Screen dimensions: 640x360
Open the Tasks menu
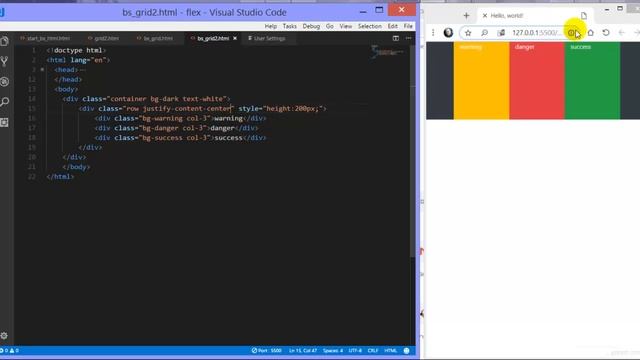point(289,26)
